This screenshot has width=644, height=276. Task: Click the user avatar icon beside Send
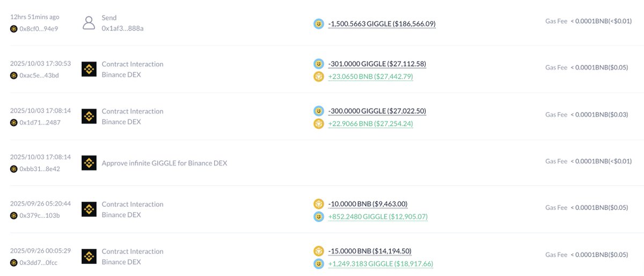point(89,23)
